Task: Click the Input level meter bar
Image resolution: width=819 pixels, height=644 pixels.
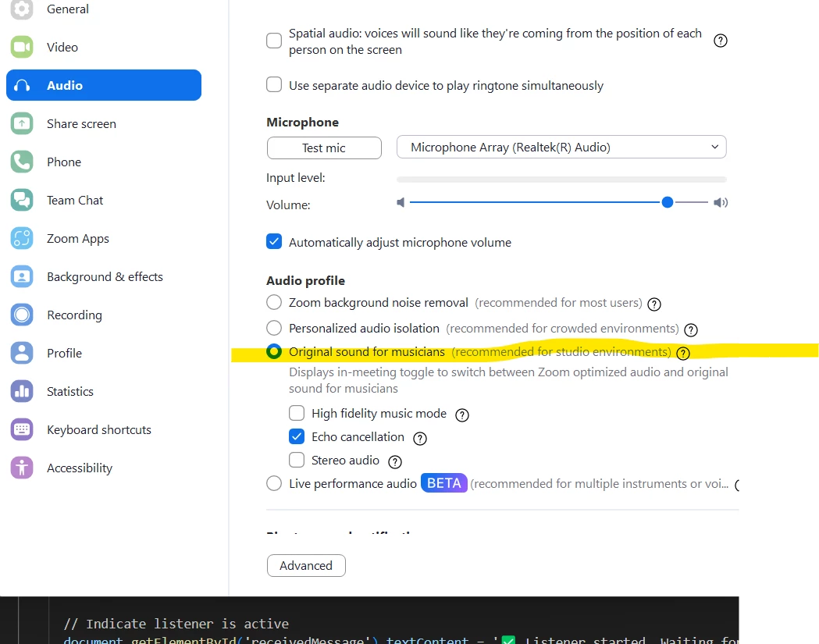Action: point(561,180)
